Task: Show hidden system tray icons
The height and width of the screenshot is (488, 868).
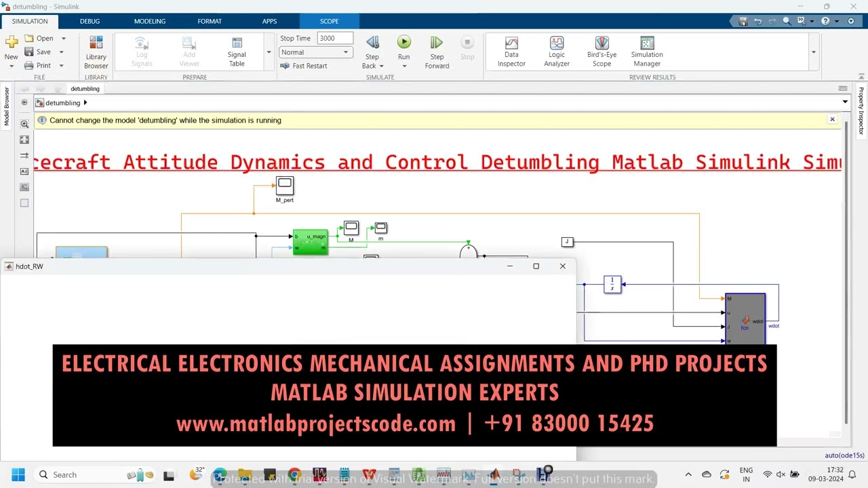Action: [688, 474]
